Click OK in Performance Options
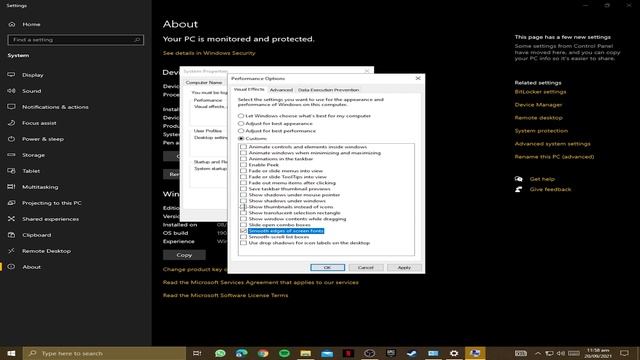Screen dimensions: 640x360 point(327,267)
